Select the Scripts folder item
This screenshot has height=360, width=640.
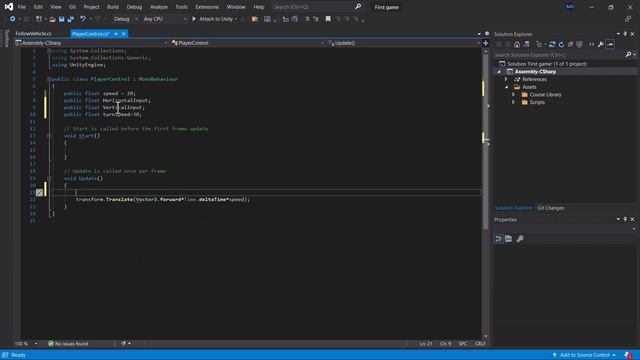(537, 102)
